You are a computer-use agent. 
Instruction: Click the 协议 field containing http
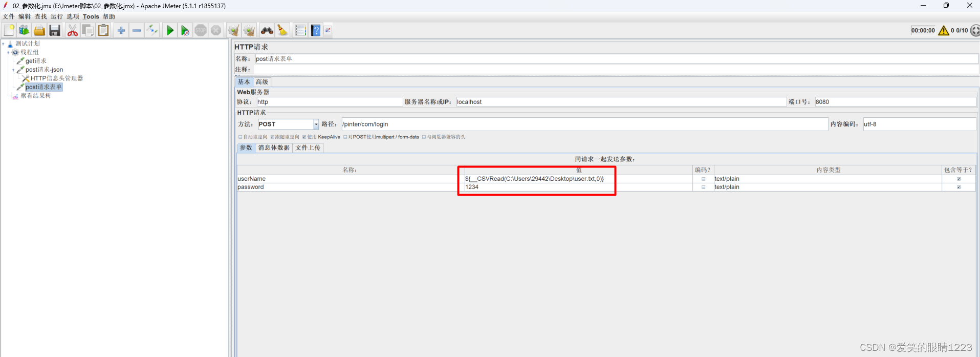[x=330, y=102]
